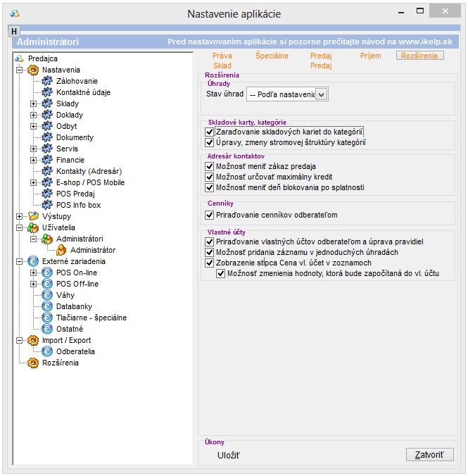
Task: Click the Administrátor user icon in tree
Action: [62, 250]
